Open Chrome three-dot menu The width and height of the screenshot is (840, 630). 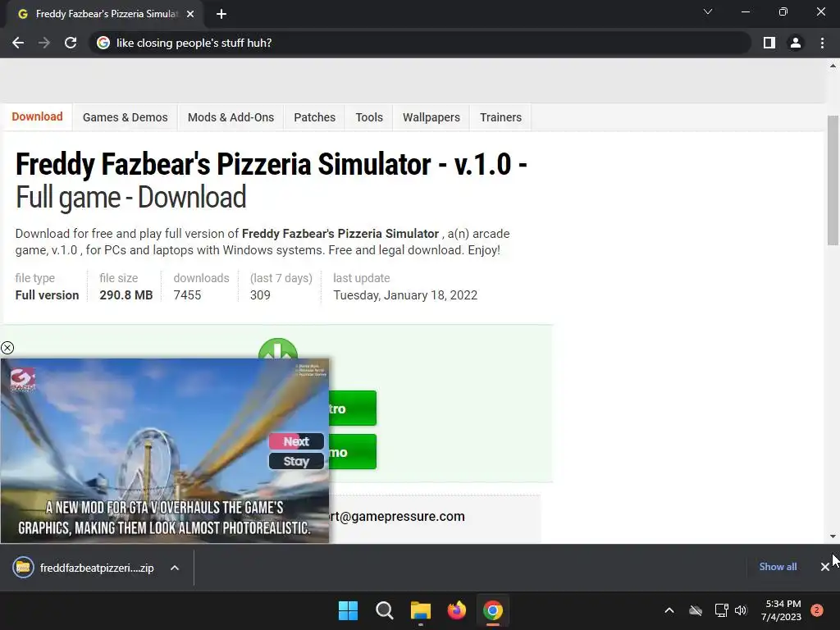pos(822,43)
